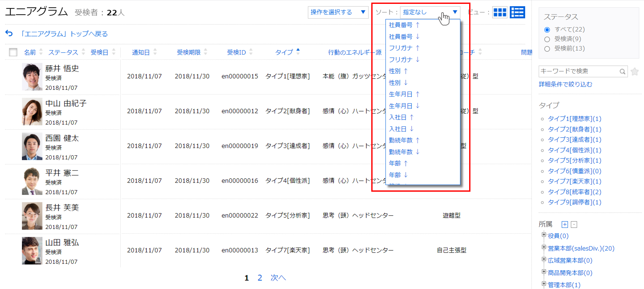This screenshot has width=644, height=289.
Task: Tick the select-all checkbox in header
Action: [x=13, y=52]
